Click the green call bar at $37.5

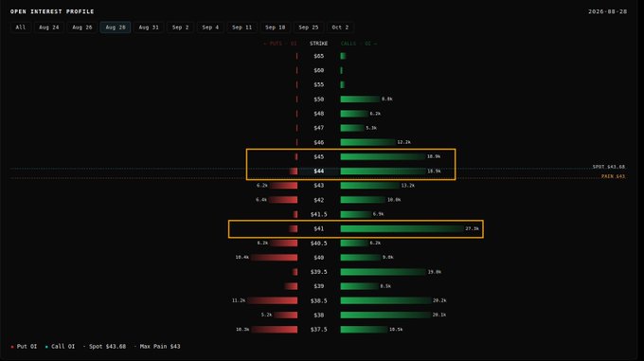(364, 330)
